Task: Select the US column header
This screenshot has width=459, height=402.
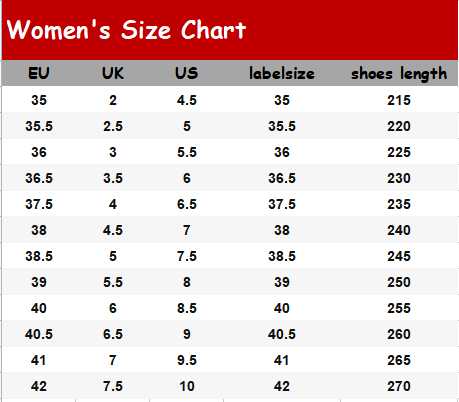Action: [187, 73]
